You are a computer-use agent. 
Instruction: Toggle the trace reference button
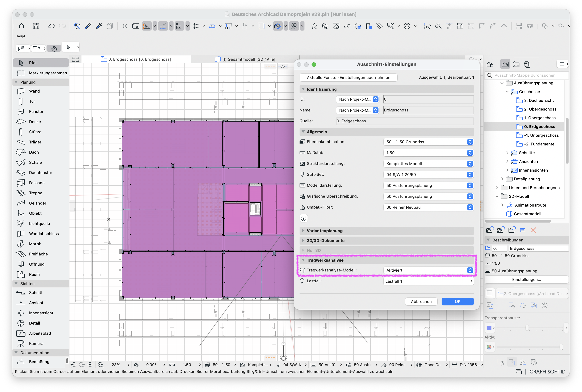point(261,26)
